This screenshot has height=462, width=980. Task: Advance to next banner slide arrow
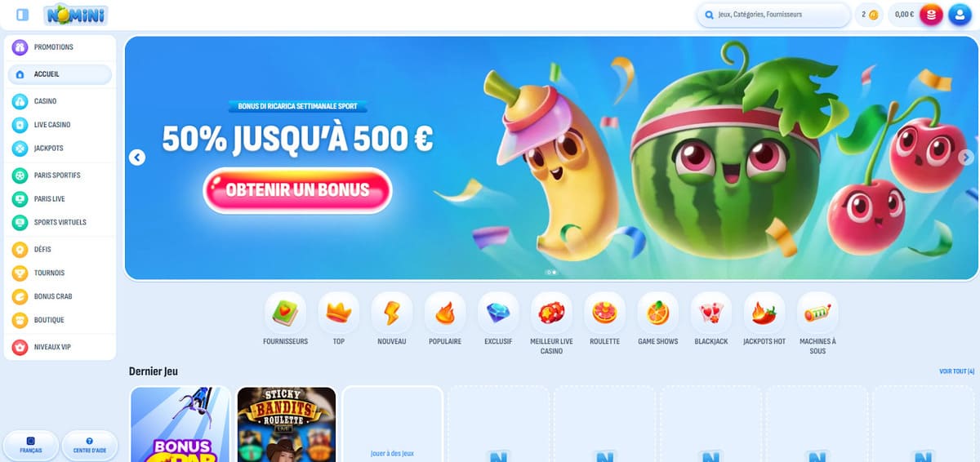point(966,158)
